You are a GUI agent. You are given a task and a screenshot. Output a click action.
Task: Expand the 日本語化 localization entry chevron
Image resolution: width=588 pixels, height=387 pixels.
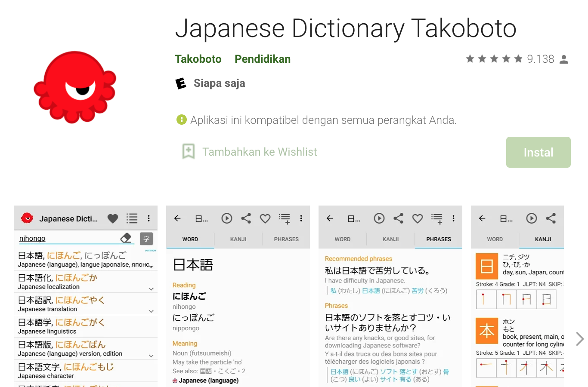(x=151, y=289)
